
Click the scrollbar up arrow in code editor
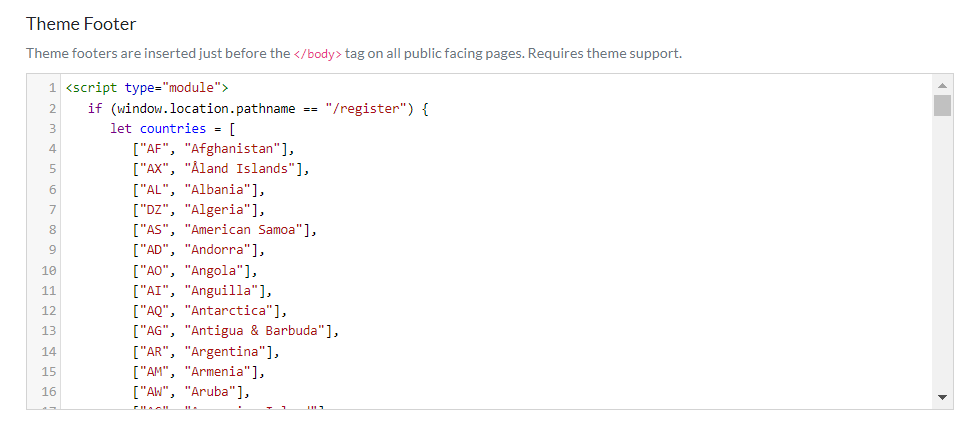941,85
